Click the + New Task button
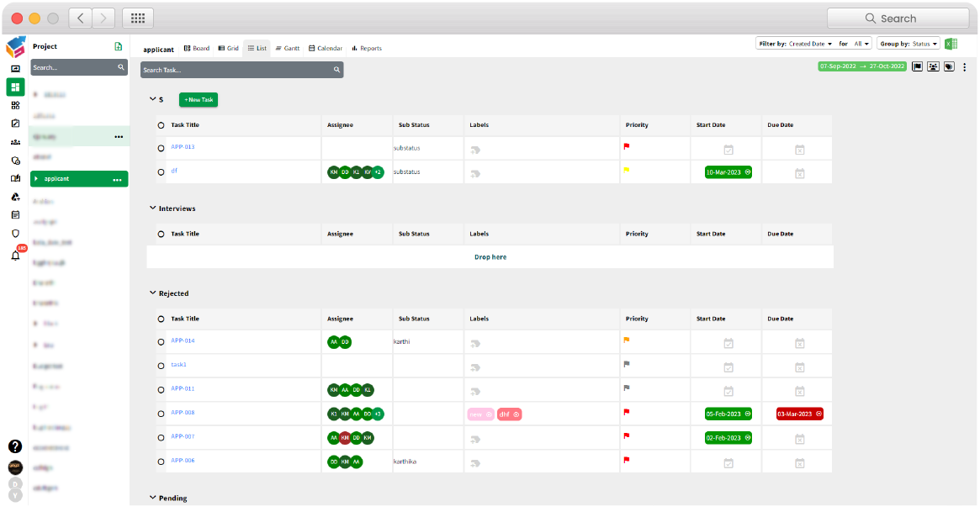 (x=198, y=99)
